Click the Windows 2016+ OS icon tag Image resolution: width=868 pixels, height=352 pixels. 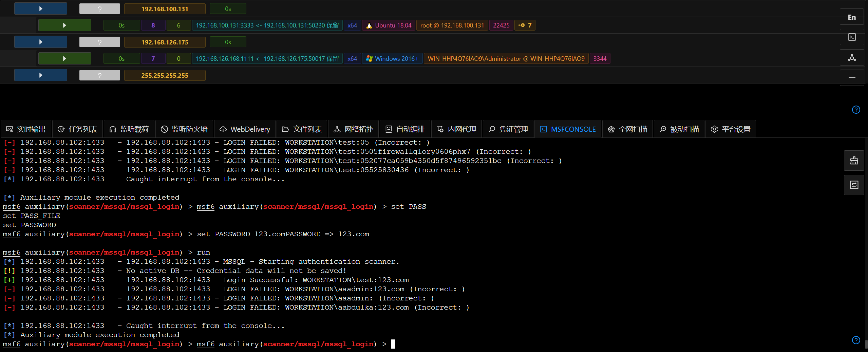(392, 58)
